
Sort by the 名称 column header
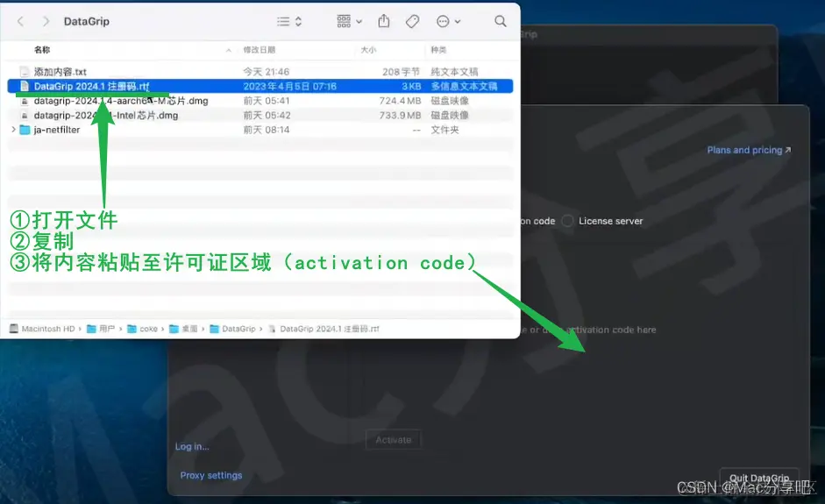(x=42, y=49)
